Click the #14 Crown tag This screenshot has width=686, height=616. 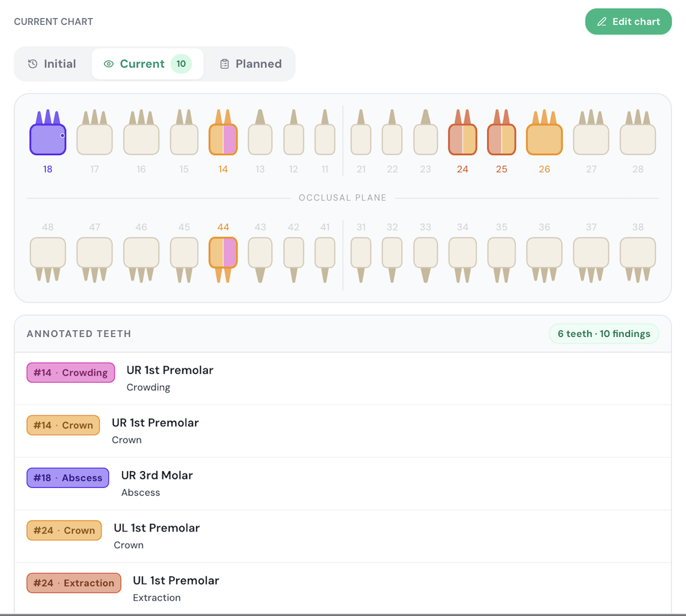tap(63, 425)
